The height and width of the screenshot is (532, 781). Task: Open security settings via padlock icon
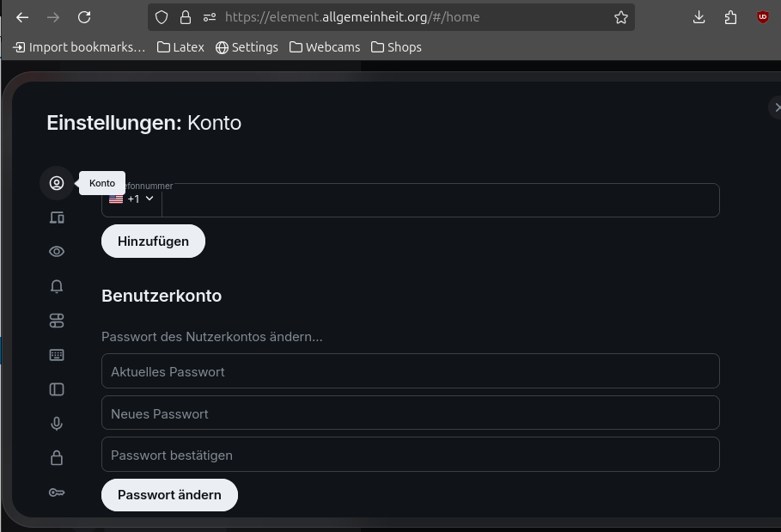pyautogui.click(x=57, y=458)
